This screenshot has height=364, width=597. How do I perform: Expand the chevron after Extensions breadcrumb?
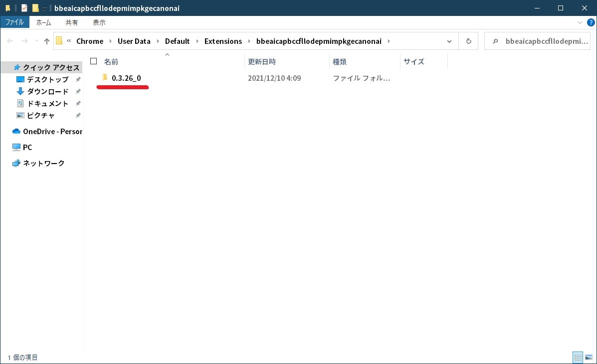(249, 41)
